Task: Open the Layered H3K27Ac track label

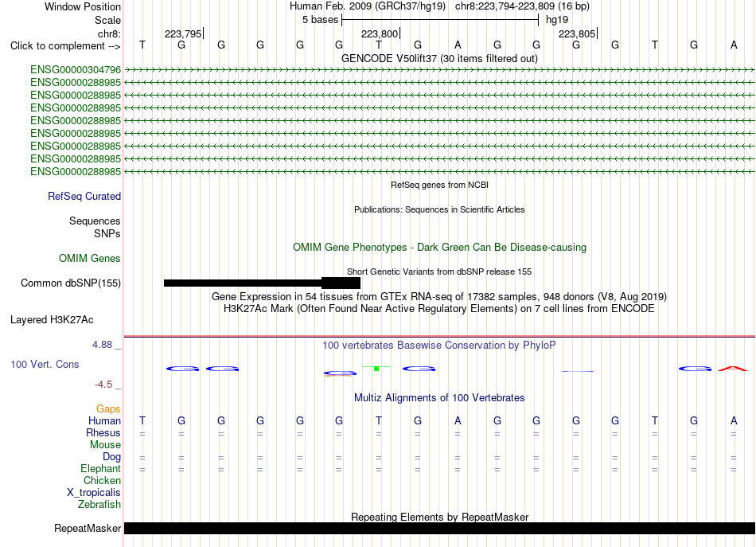Action: pyautogui.click(x=52, y=320)
